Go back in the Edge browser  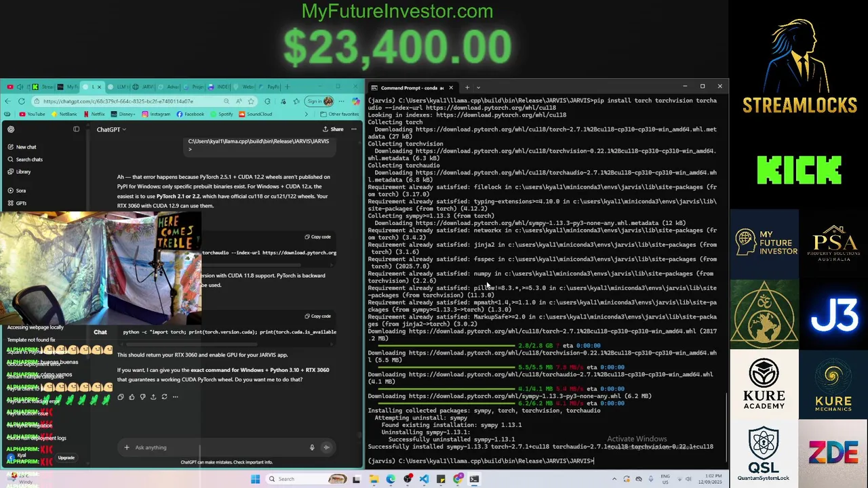point(7,101)
